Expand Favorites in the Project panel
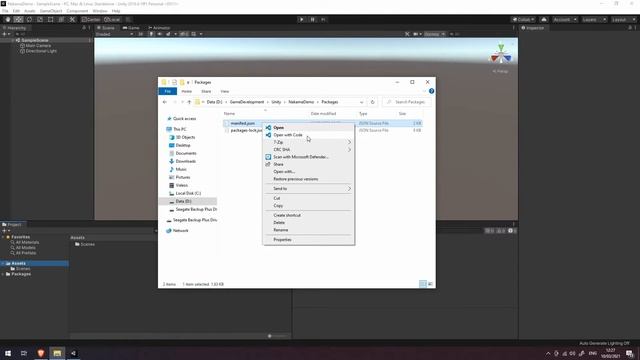This screenshot has width=640, height=360. click(3, 237)
